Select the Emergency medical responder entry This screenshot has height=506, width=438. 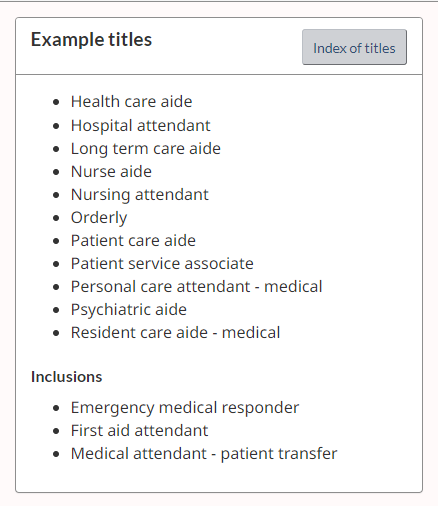(185, 408)
